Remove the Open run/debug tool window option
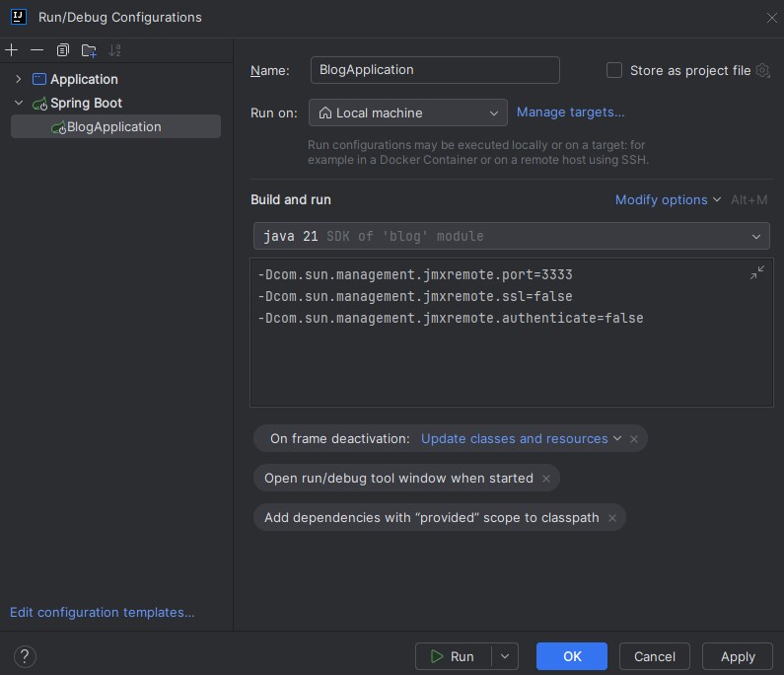Viewport: 784px width, 675px height. (546, 479)
